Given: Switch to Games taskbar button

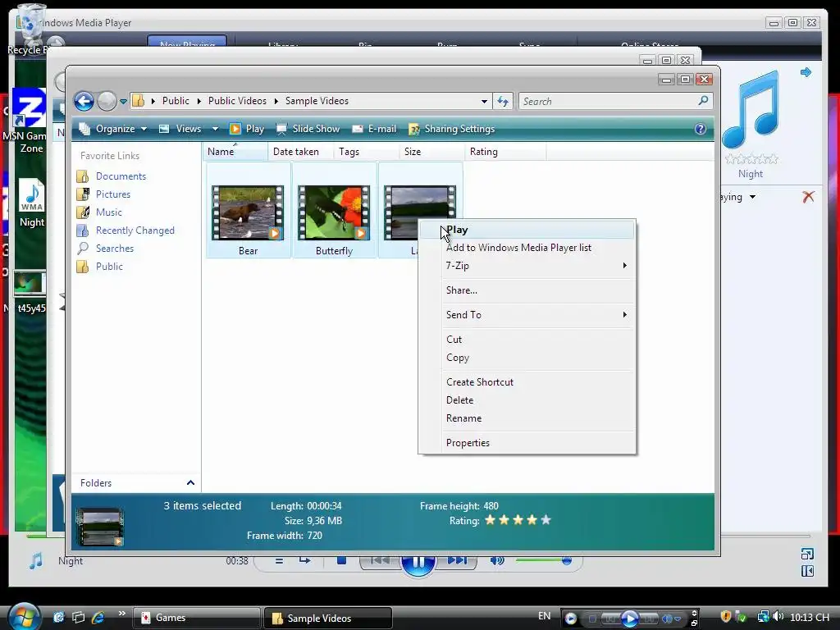Looking at the screenshot, I should tap(196, 618).
